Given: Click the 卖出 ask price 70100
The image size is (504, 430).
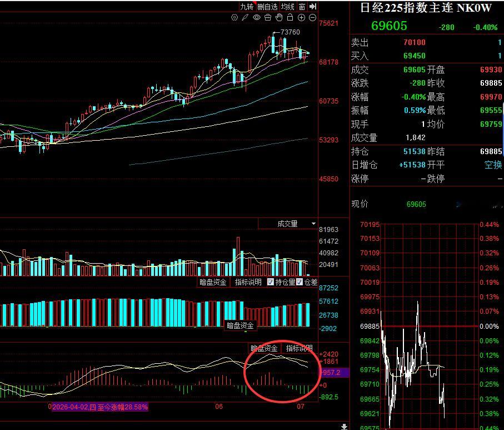Looking at the screenshot, I should [415, 42].
